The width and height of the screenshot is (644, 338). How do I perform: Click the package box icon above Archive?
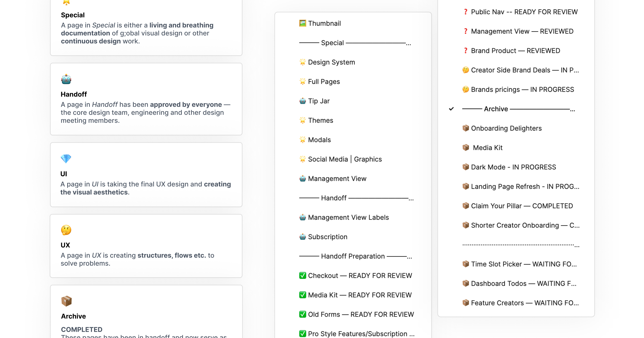point(66,301)
